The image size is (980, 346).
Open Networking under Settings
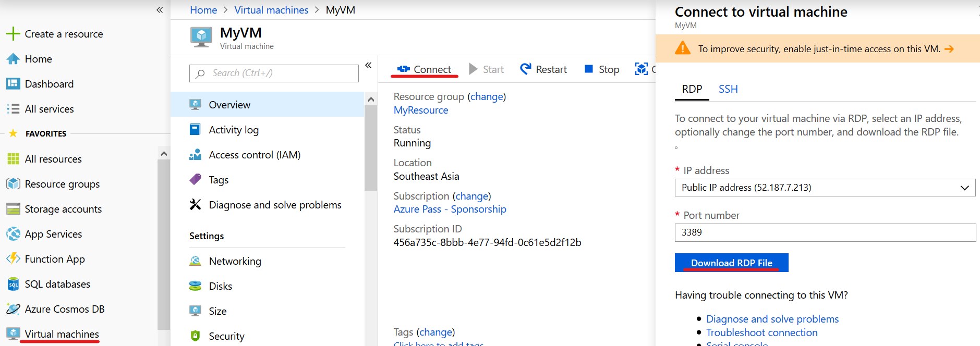[235, 261]
